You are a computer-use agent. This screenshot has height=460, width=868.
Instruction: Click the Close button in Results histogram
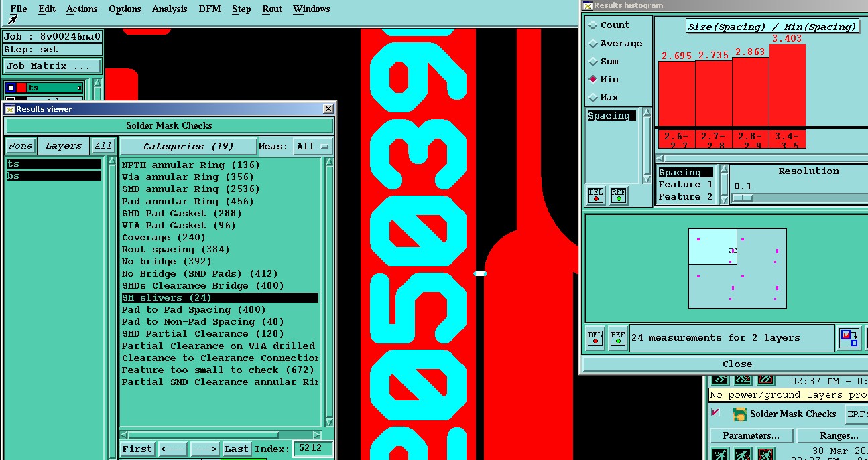pos(737,364)
